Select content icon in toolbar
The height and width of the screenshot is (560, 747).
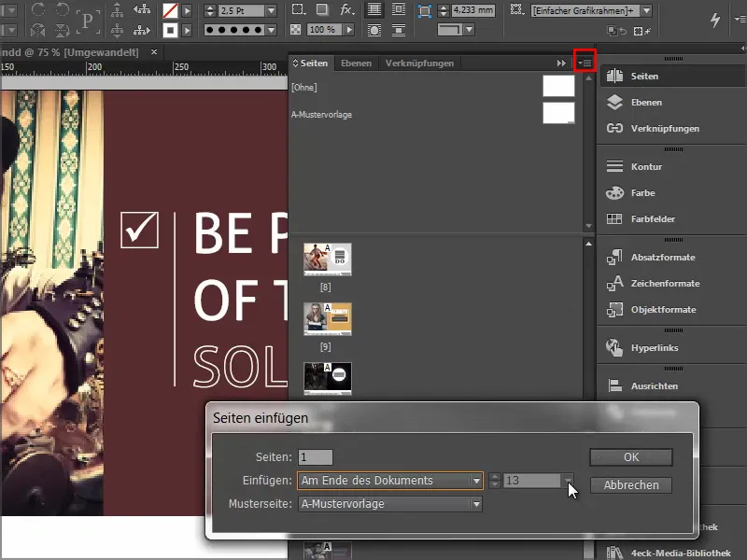tap(117, 31)
